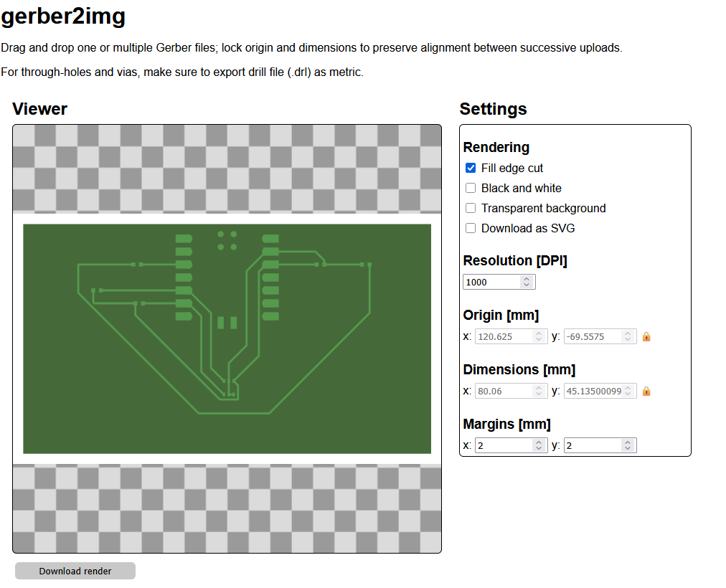Enable Transparent background checkbox

[x=471, y=208]
